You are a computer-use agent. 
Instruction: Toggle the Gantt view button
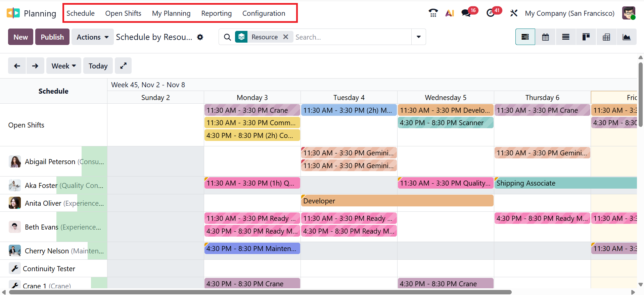(525, 37)
